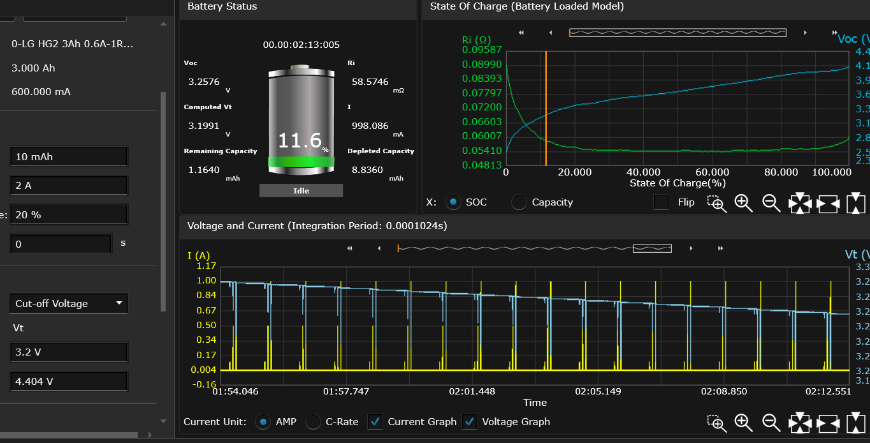Click the 600.000 mA text
This screenshot has height=443, width=870.
(x=41, y=92)
